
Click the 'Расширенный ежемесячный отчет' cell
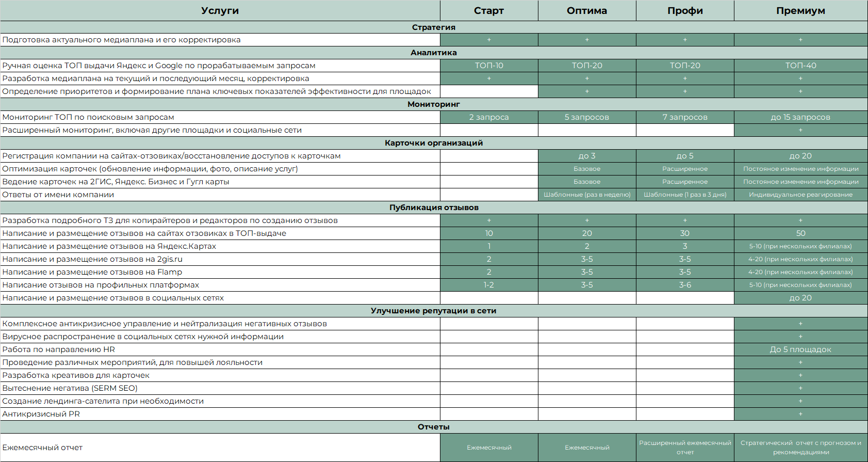(x=684, y=448)
